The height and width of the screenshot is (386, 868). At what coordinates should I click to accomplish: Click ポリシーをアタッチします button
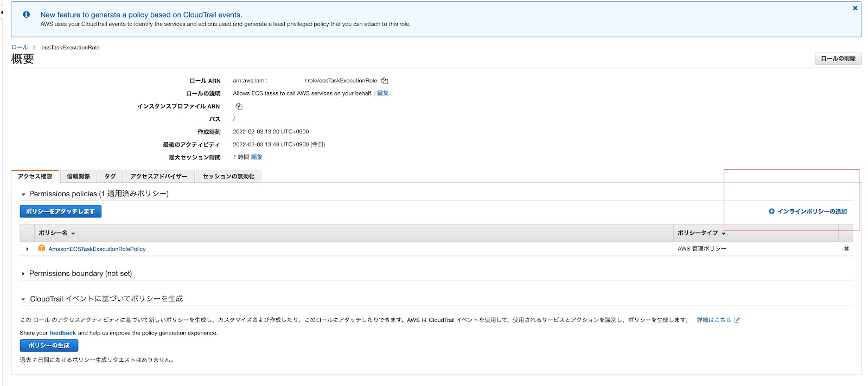point(60,211)
